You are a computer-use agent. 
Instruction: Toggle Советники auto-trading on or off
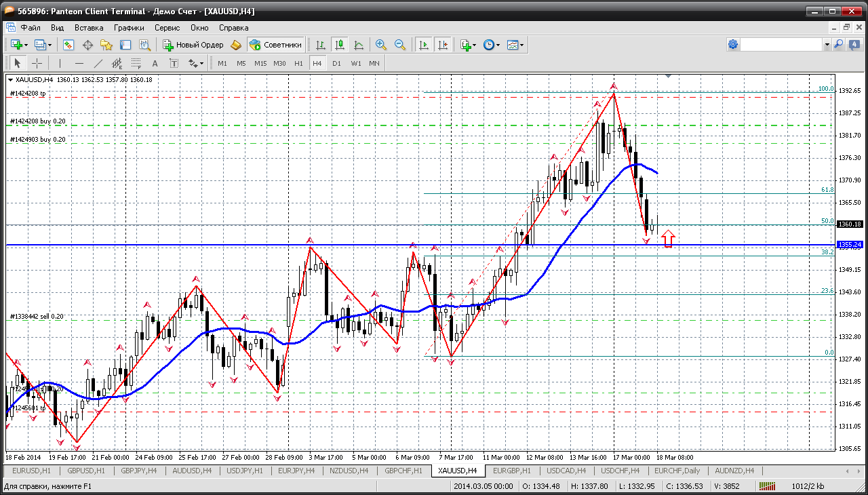pos(275,45)
